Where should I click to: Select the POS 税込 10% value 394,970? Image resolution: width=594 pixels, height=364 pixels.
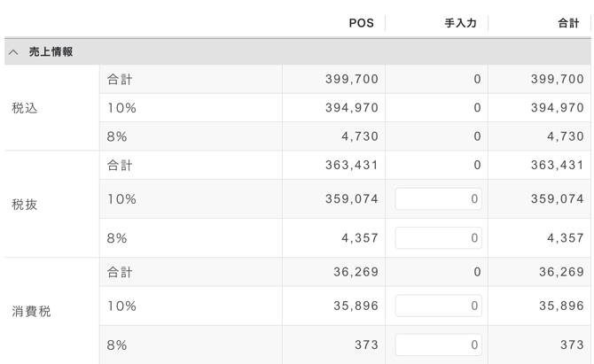[x=351, y=108]
